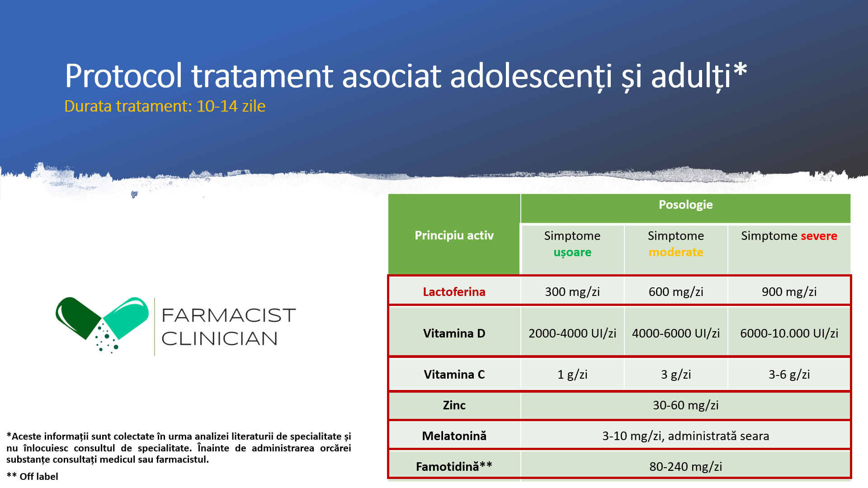
Task: Click the Farmacist Clinician capsule logo
Action: pyautogui.click(x=102, y=323)
